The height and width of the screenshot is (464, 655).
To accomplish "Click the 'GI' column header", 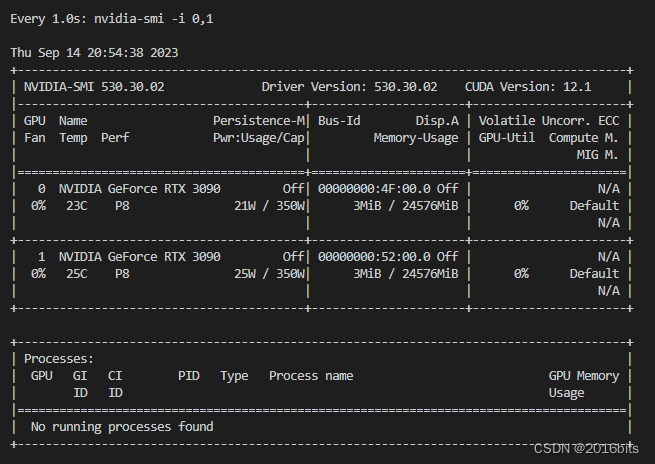I will (80, 376).
